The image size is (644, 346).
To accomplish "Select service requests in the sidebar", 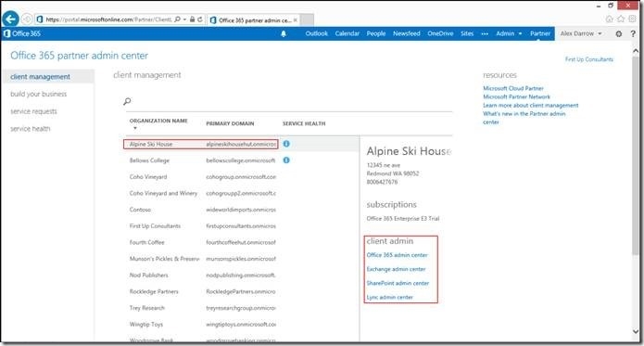I will pos(33,111).
